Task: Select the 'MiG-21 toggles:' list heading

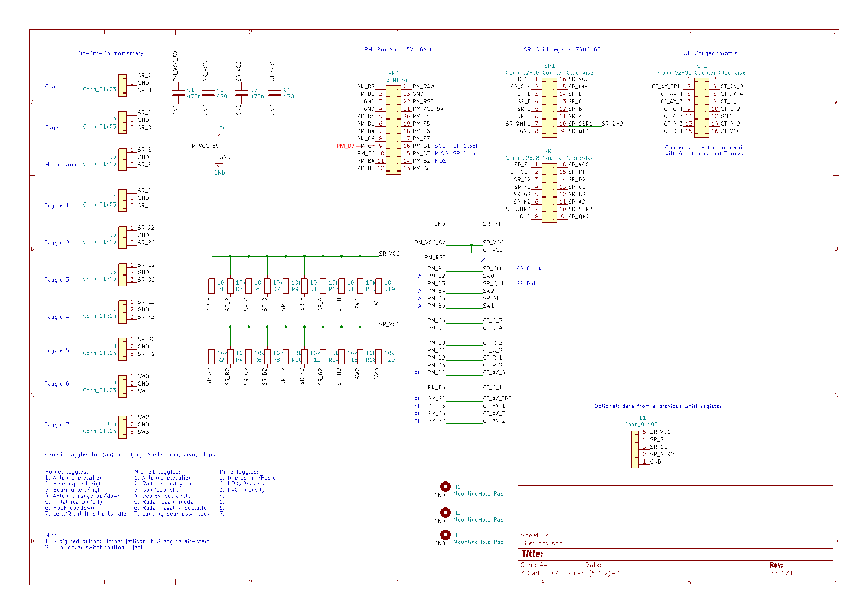Action: click(157, 472)
